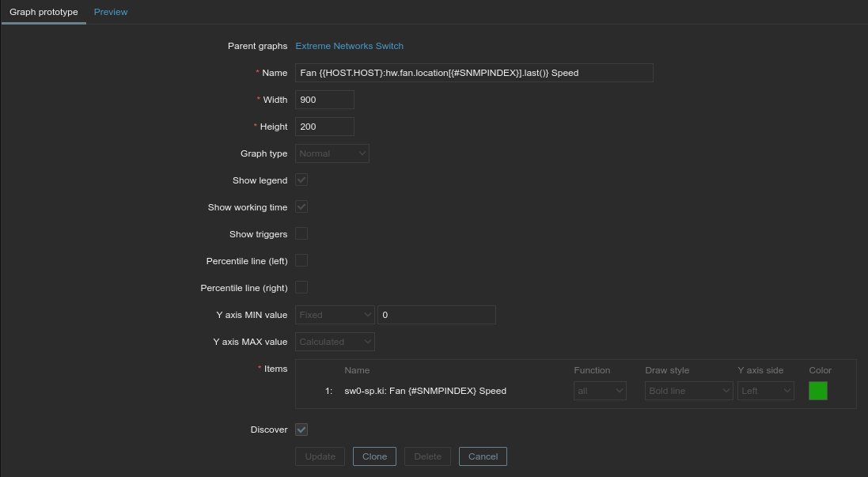
Task: Toggle the Show working time checkbox
Action: (x=301, y=207)
